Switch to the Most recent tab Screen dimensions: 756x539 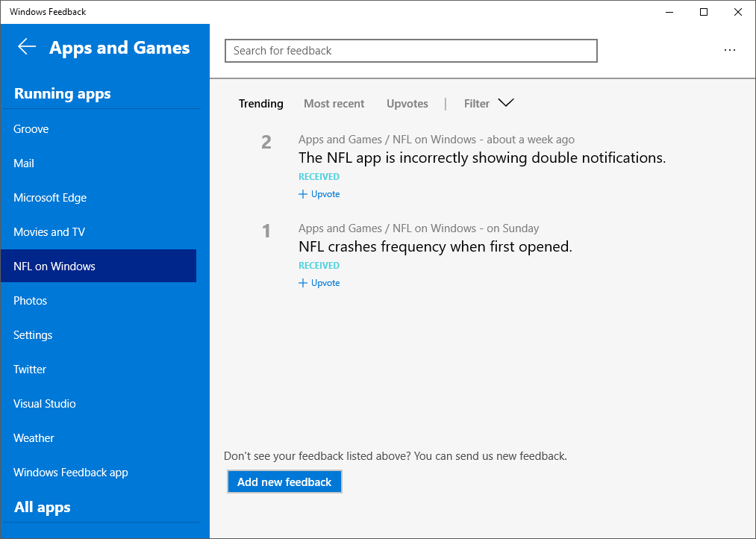(x=334, y=104)
